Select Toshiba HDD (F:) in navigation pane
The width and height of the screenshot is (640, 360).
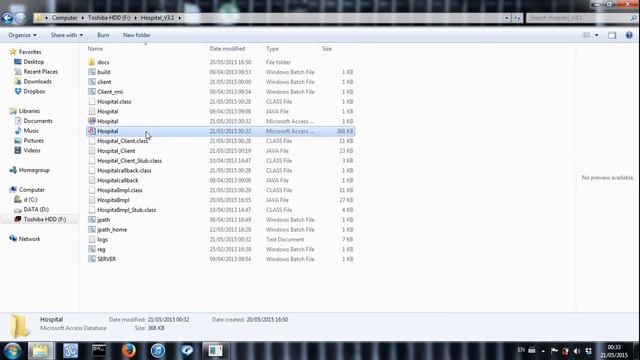44,219
